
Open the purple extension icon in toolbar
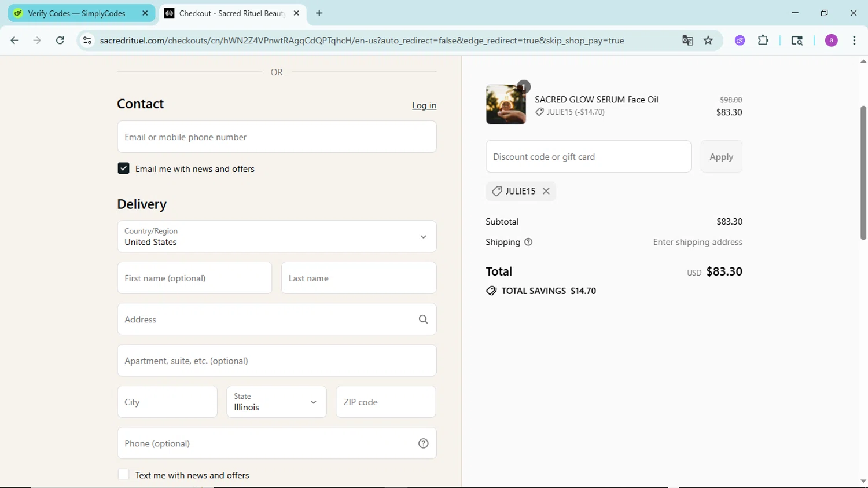point(740,41)
